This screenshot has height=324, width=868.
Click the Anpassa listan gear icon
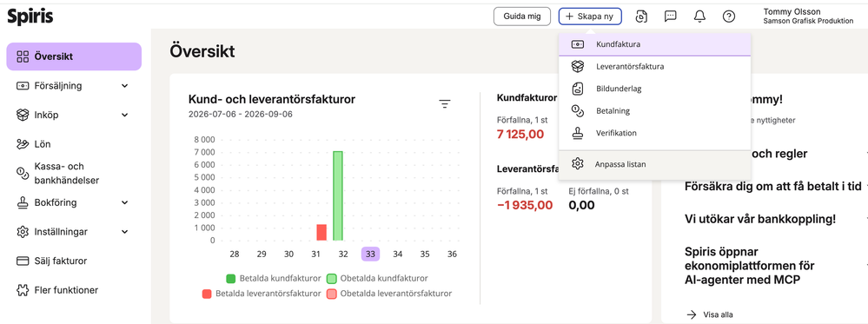(578, 164)
